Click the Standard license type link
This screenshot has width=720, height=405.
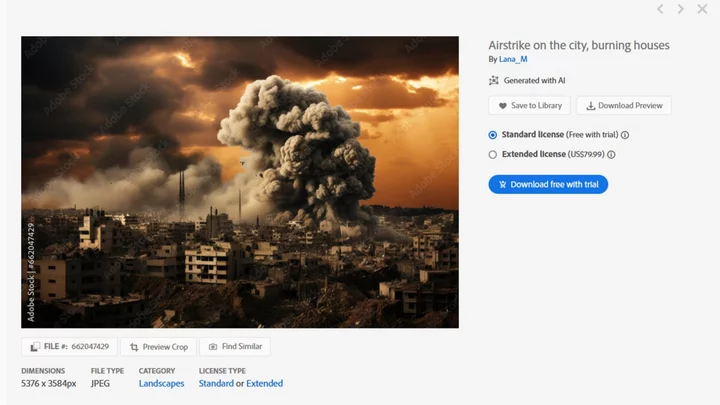[216, 383]
